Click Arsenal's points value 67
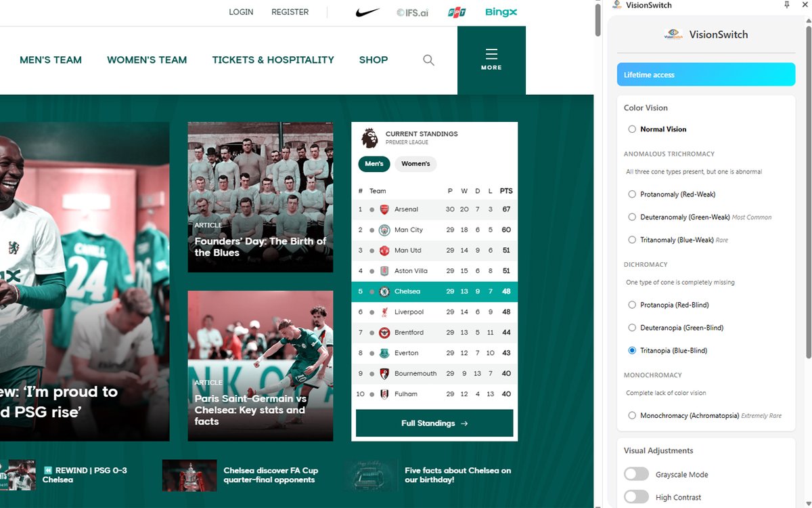This screenshot has width=812, height=508. (506, 209)
